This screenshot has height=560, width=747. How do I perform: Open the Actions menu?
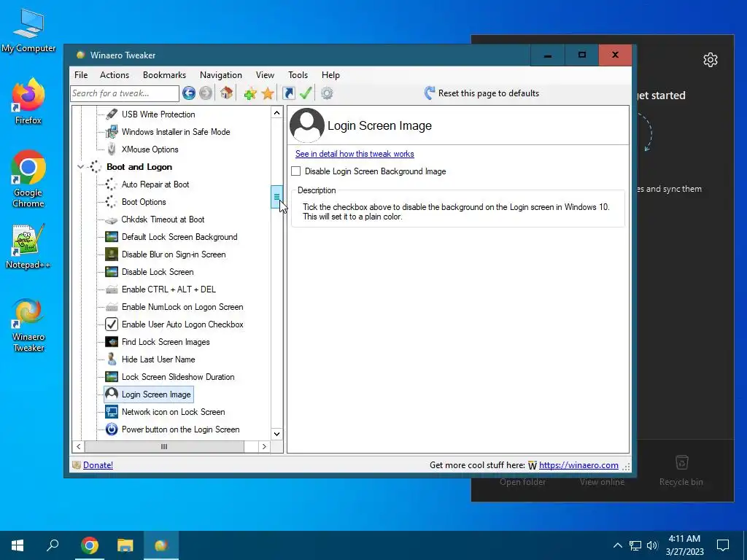pyautogui.click(x=115, y=75)
